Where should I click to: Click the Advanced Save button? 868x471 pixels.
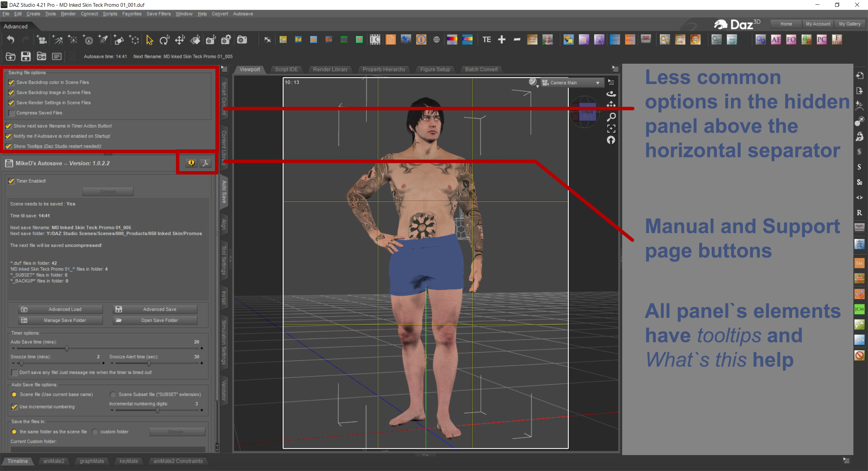[x=155, y=309]
